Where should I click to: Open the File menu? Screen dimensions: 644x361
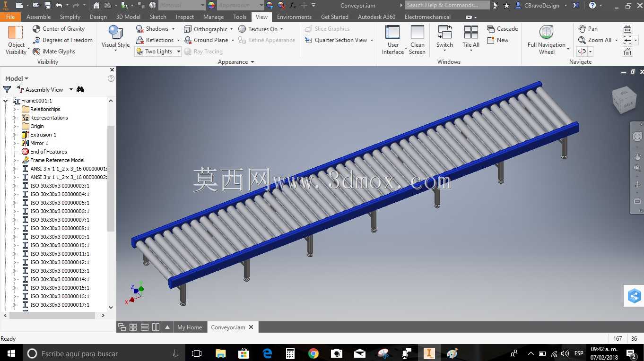10,17
